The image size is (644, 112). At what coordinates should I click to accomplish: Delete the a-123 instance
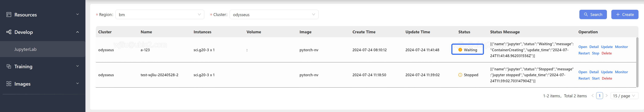point(607,53)
